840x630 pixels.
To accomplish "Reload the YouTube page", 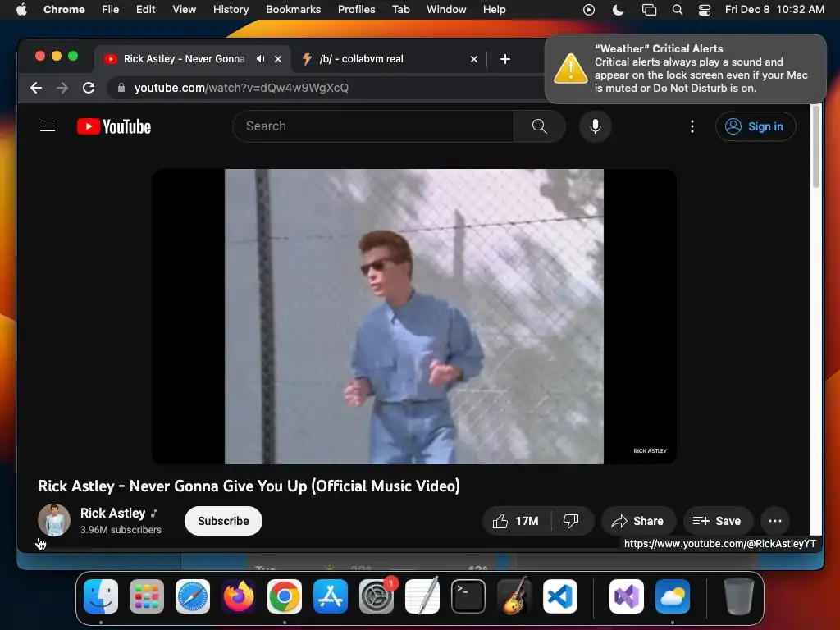I will coord(89,88).
